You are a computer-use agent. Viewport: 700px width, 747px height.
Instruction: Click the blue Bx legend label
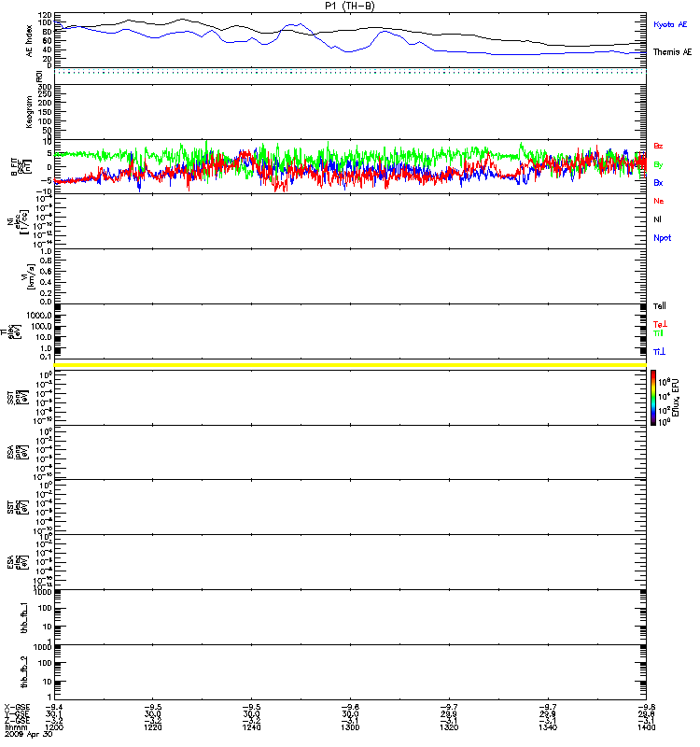tap(658, 183)
